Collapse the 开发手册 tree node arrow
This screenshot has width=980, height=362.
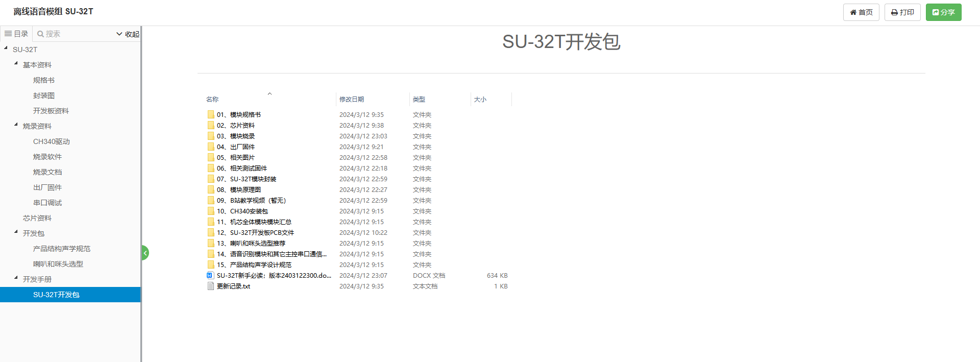point(16,278)
